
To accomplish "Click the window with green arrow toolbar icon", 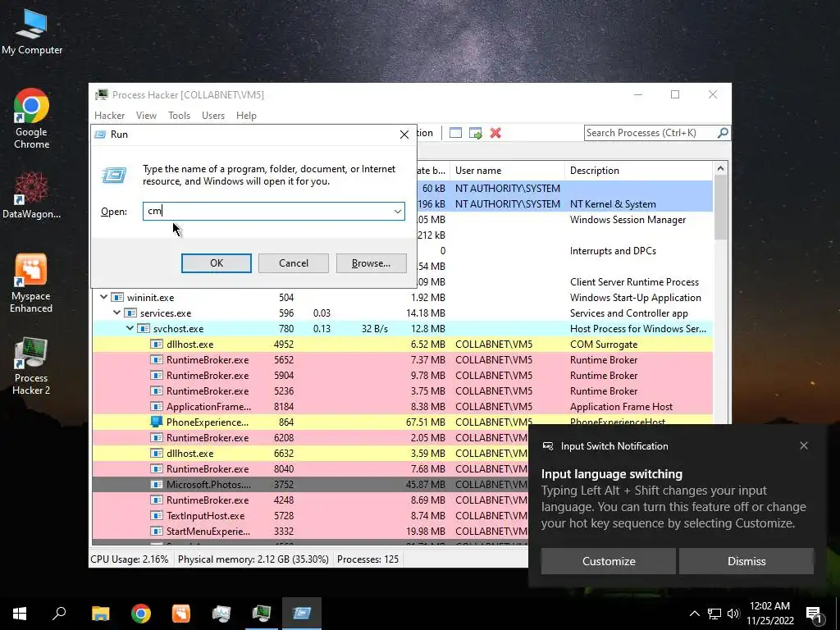I will pyautogui.click(x=475, y=133).
